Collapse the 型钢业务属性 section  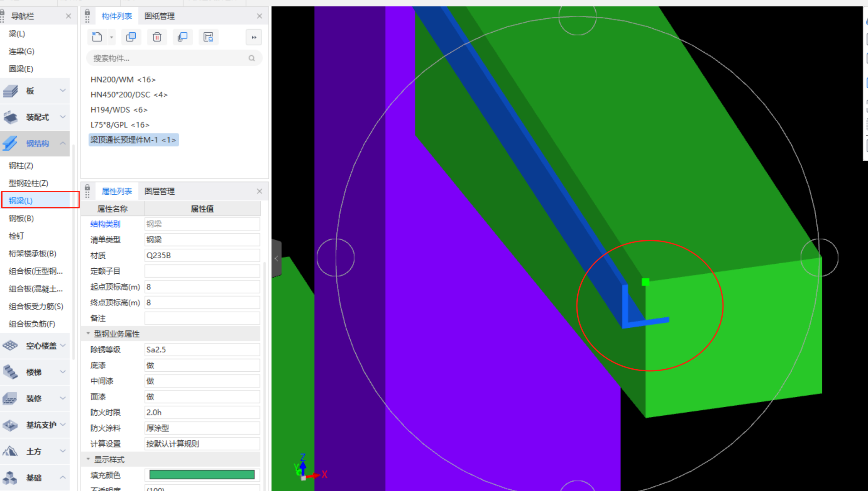[88, 333]
